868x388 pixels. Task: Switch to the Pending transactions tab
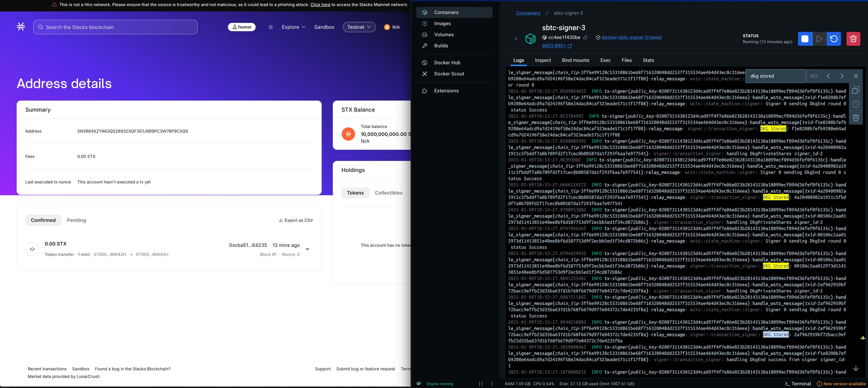76,220
